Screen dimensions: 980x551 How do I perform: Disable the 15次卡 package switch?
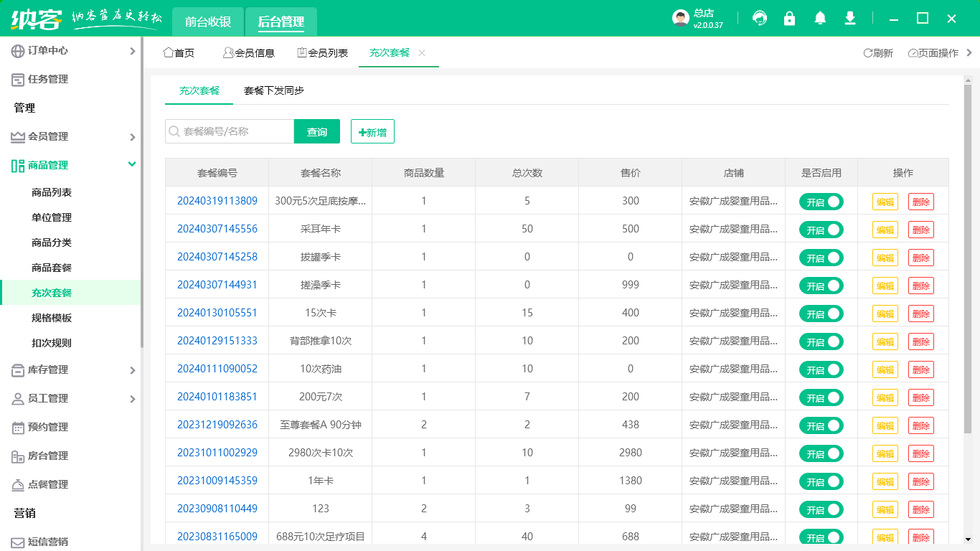pyautogui.click(x=821, y=314)
